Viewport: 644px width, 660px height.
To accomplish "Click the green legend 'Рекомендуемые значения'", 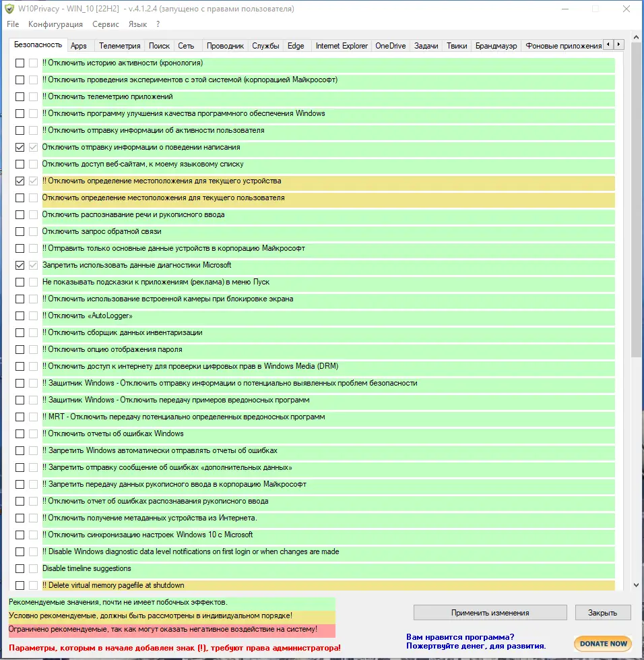I will pos(172,602).
